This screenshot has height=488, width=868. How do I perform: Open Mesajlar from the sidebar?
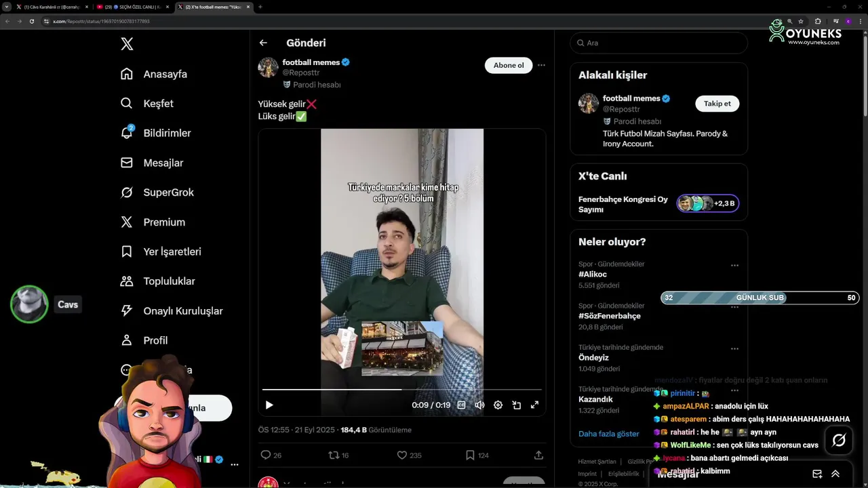tap(152, 163)
